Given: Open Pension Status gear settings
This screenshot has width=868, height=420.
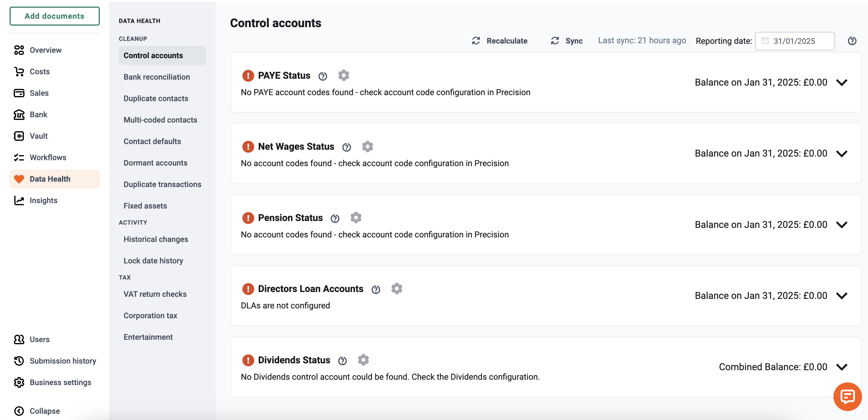Looking at the screenshot, I should [356, 217].
